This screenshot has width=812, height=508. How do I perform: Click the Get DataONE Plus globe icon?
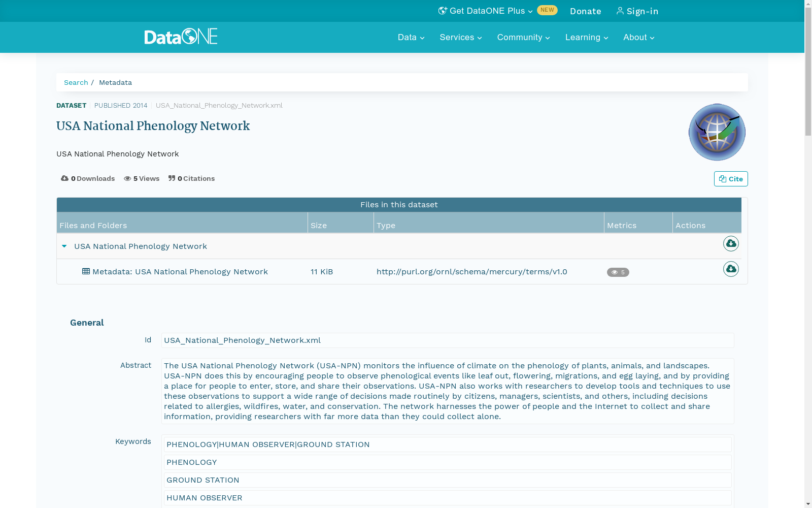coord(443,11)
